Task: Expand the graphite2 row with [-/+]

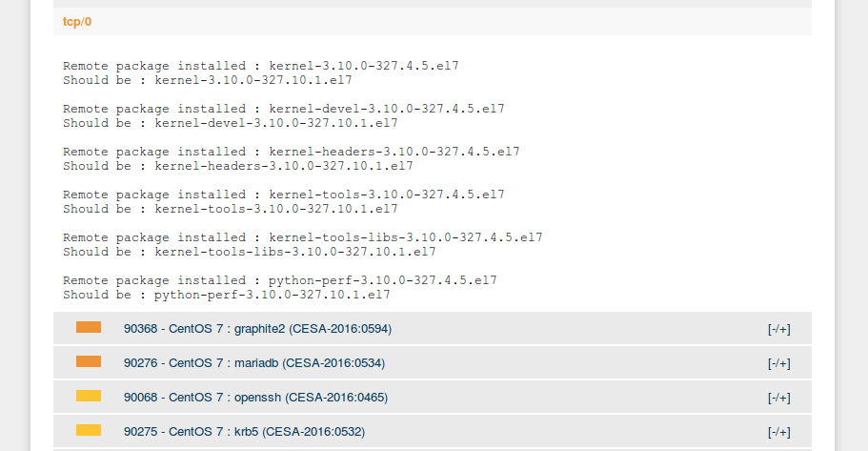Action: pyautogui.click(x=778, y=329)
